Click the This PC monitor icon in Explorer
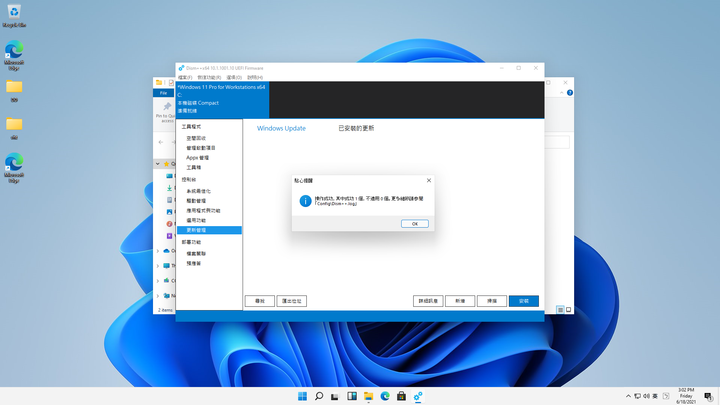This screenshot has width=720, height=405. 167,266
